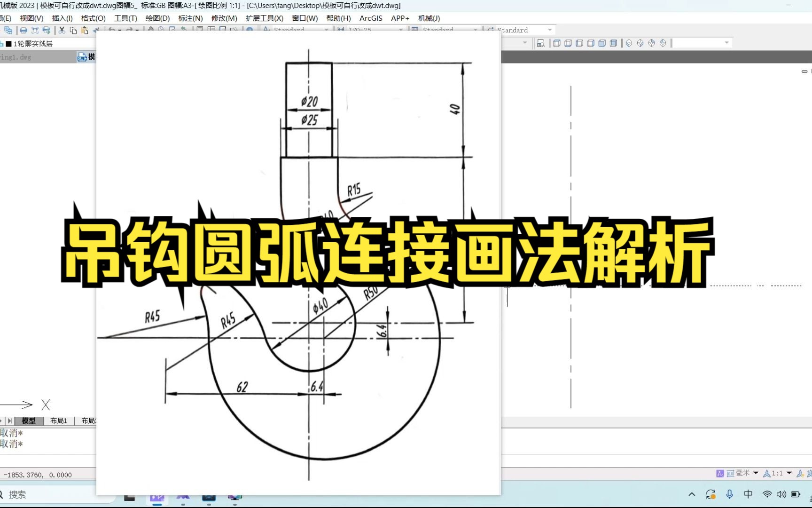The image size is (812, 508).
Task: Select the fourth isometric view icon
Action: [663, 43]
